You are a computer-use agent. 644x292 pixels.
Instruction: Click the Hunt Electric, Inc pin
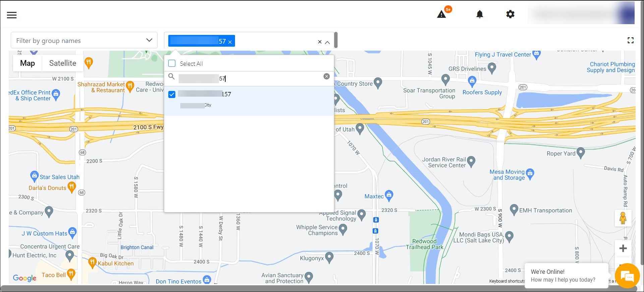[69, 256]
